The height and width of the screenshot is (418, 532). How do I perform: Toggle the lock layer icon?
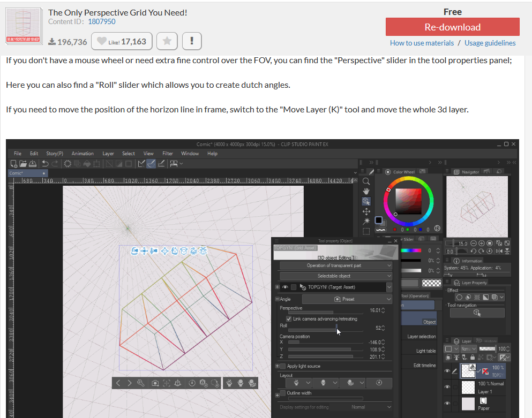pyautogui.click(x=473, y=358)
